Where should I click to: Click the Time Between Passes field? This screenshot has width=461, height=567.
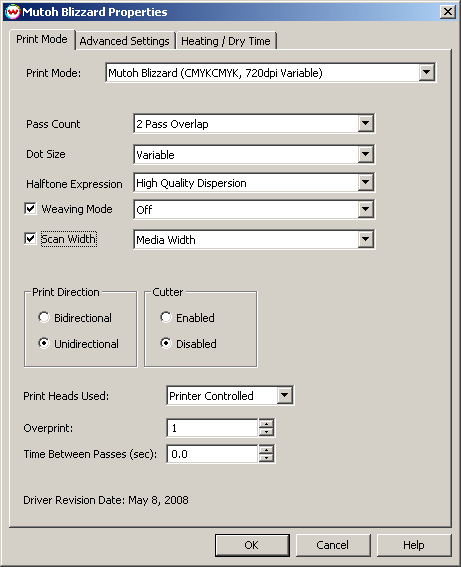212,454
